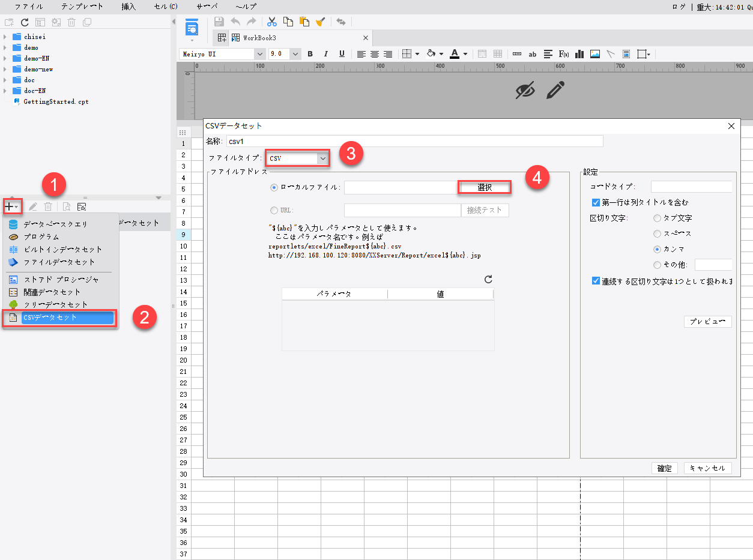Click the trash icon to delete a dataset
Screen dimensions: 753x560
point(48,206)
